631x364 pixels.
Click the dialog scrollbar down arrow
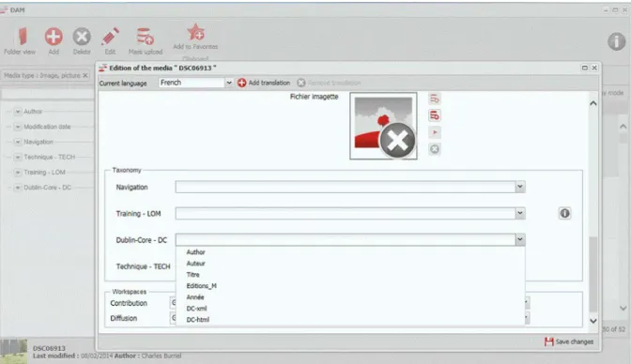coord(593,321)
